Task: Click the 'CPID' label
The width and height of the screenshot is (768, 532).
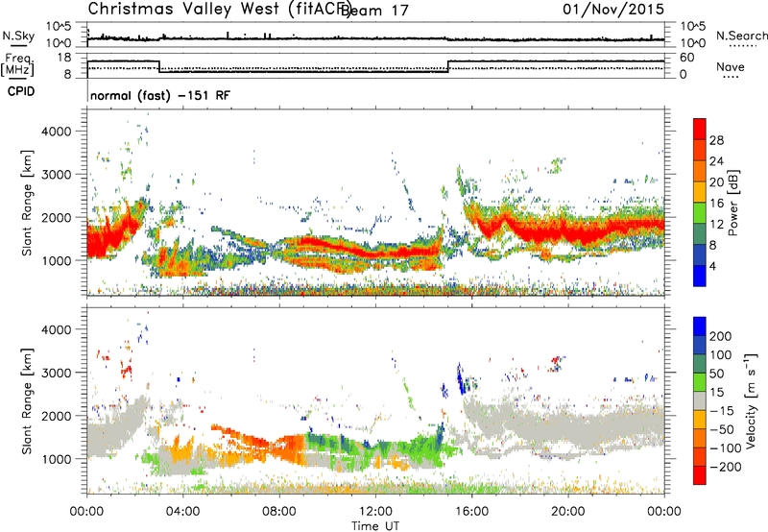Action: pos(21,91)
